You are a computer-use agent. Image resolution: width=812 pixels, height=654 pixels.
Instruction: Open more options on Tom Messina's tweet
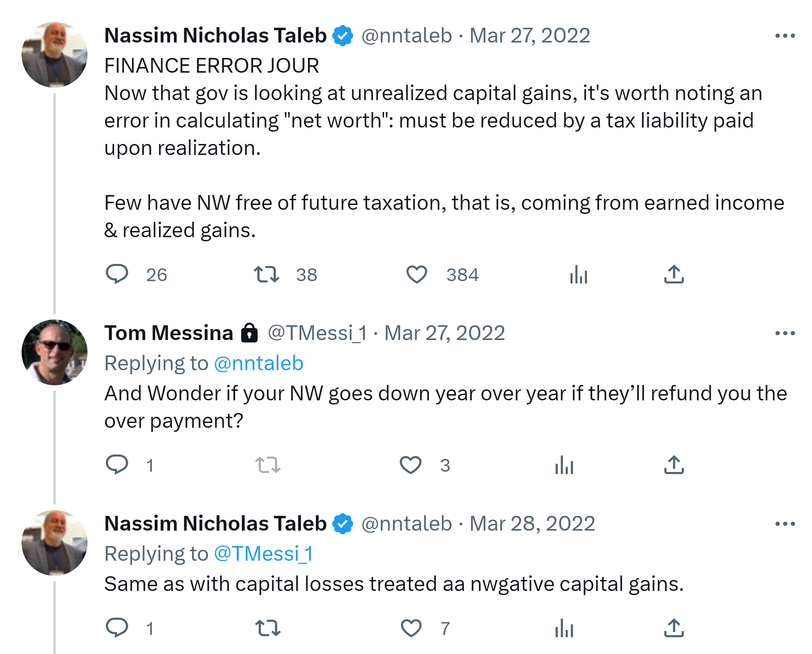tap(785, 333)
